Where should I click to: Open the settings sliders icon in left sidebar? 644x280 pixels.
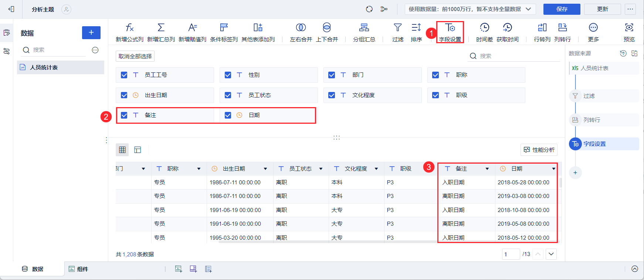click(7, 51)
